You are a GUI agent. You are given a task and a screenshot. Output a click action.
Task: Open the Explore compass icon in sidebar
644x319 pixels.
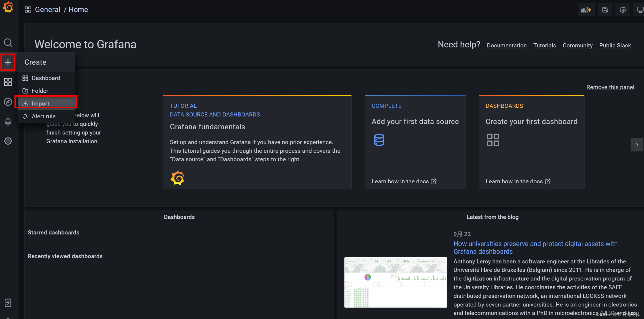pyautogui.click(x=8, y=101)
